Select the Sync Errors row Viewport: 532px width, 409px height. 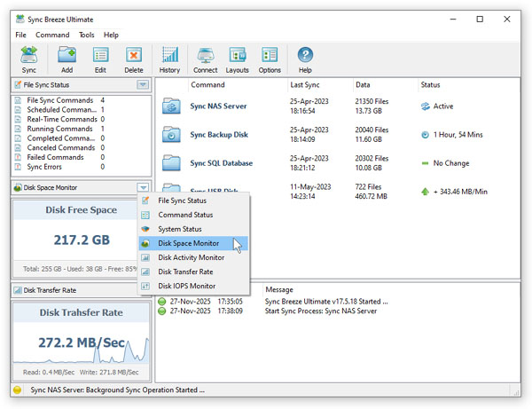pos(82,167)
